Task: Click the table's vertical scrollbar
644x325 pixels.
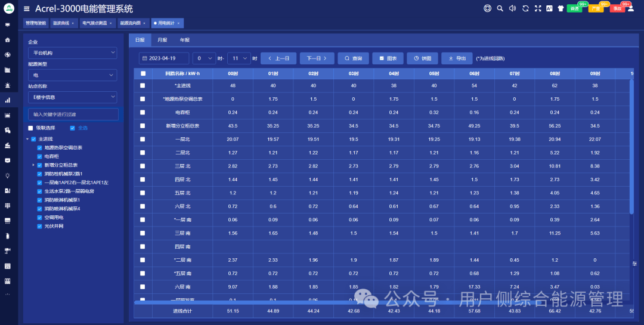Action: [631, 147]
